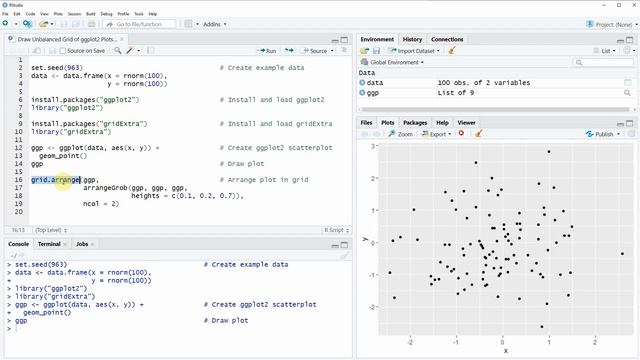The height and width of the screenshot is (360, 640).
Task: Open the plot Export dropdown
Action: [436, 134]
